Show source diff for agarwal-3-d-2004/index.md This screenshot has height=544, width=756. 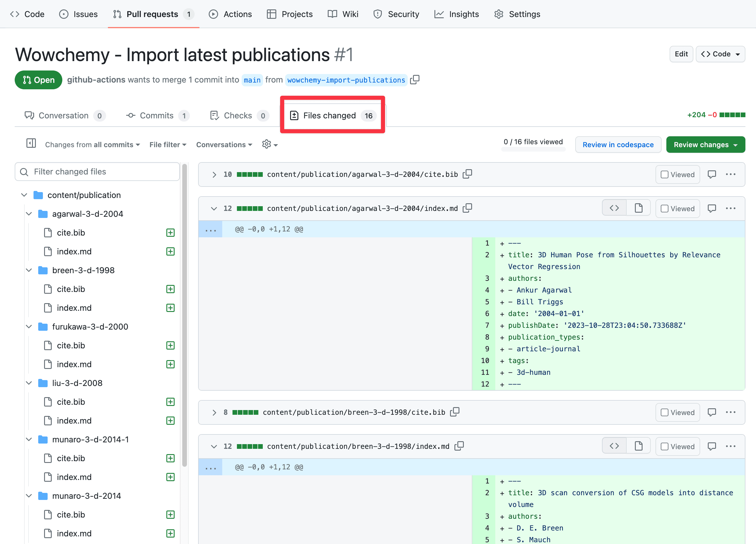tap(614, 208)
